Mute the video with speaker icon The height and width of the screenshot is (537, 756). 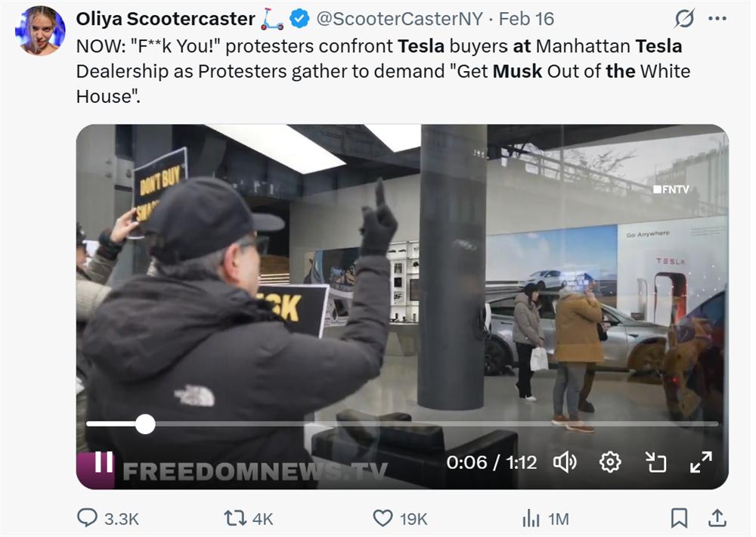pyautogui.click(x=564, y=462)
